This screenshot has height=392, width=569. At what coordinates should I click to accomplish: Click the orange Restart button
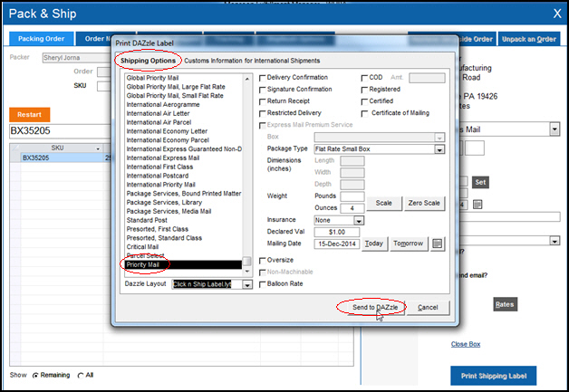coord(29,115)
